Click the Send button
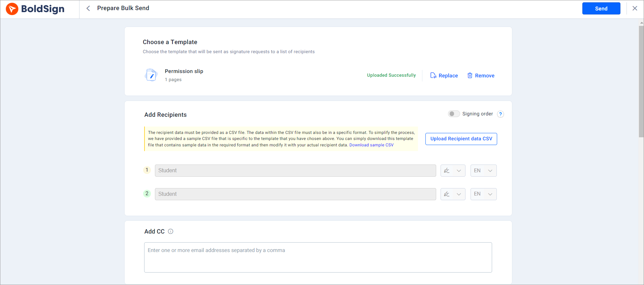This screenshot has height=285, width=644. (x=601, y=8)
